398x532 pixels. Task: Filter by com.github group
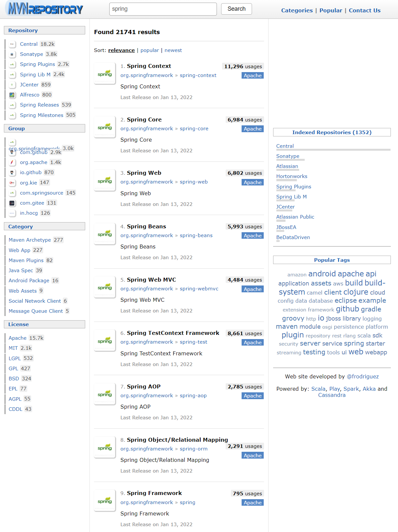(x=34, y=152)
